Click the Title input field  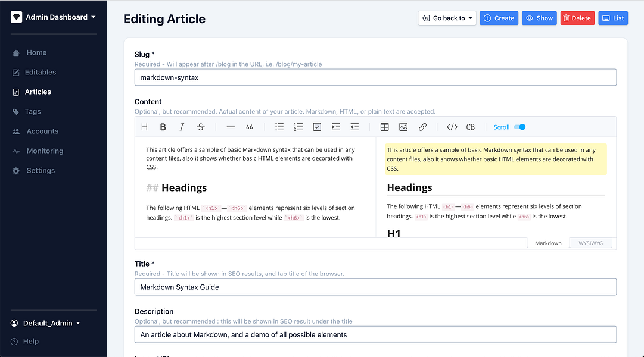tap(375, 287)
